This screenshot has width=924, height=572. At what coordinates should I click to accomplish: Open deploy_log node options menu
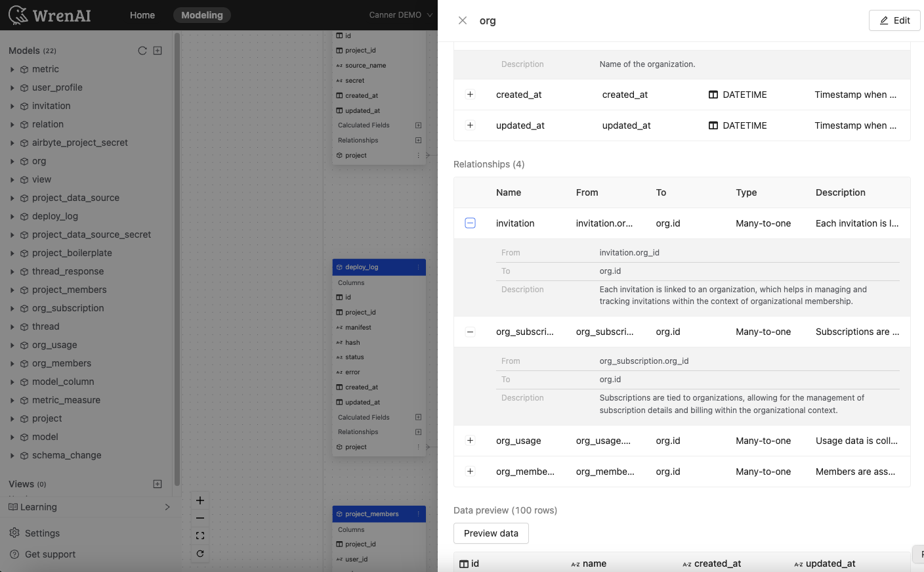tap(418, 267)
